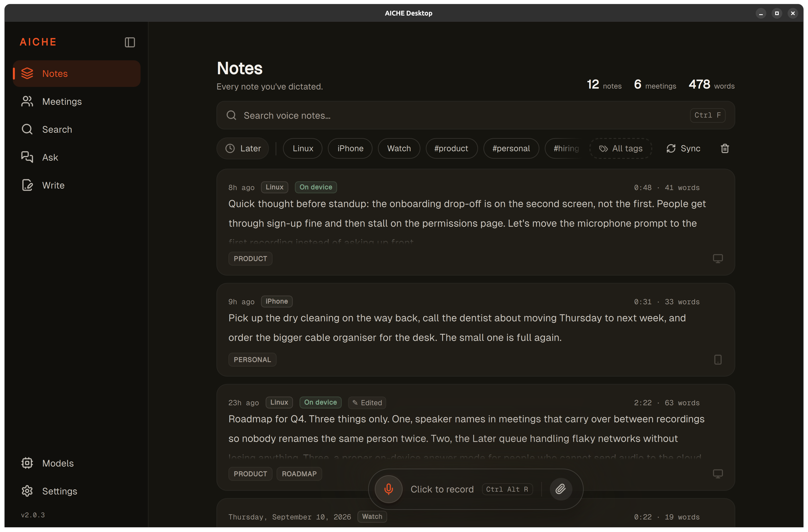Open the onboarding drop-off note card
Viewport: 808px width, 532px height.
pyautogui.click(x=476, y=222)
